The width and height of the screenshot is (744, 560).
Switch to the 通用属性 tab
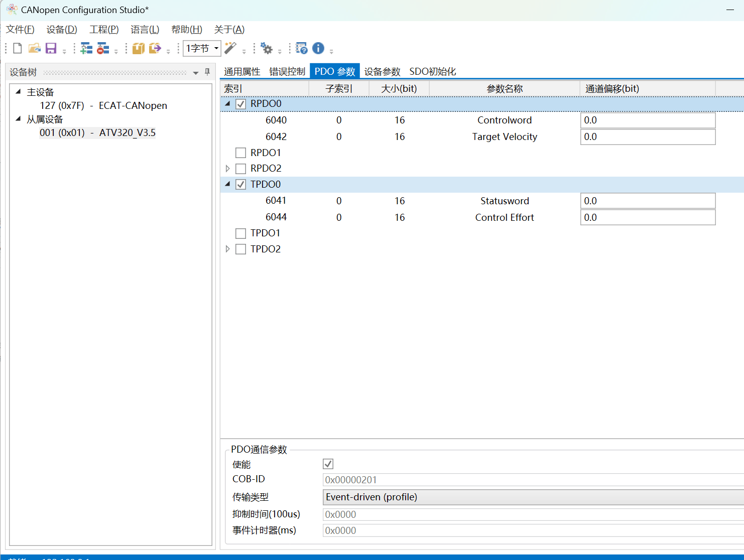(x=242, y=72)
